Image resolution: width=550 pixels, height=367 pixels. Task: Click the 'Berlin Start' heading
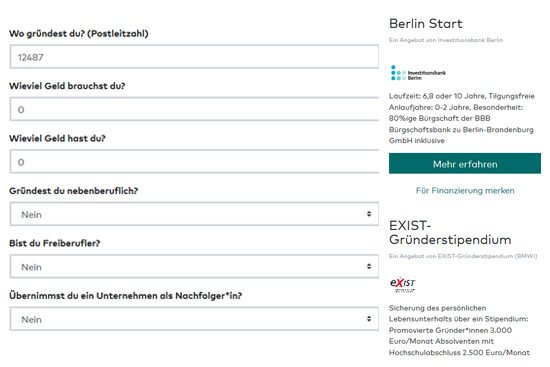coord(426,24)
